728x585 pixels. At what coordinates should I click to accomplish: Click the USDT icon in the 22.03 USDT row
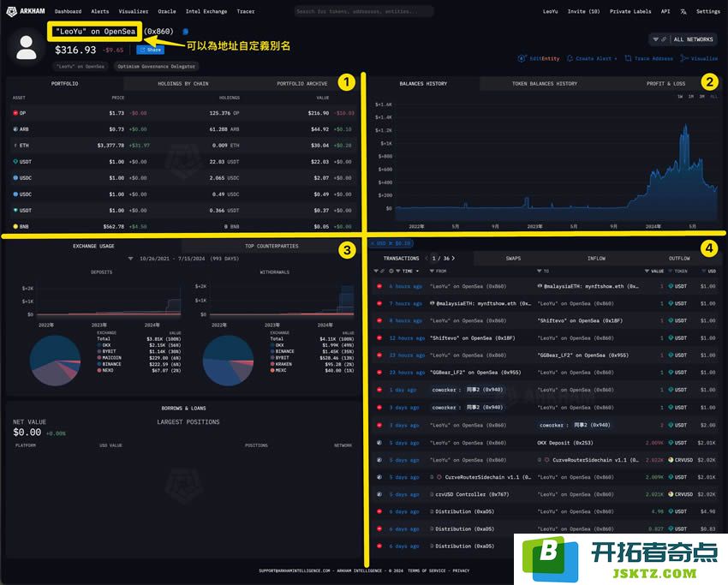15,162
